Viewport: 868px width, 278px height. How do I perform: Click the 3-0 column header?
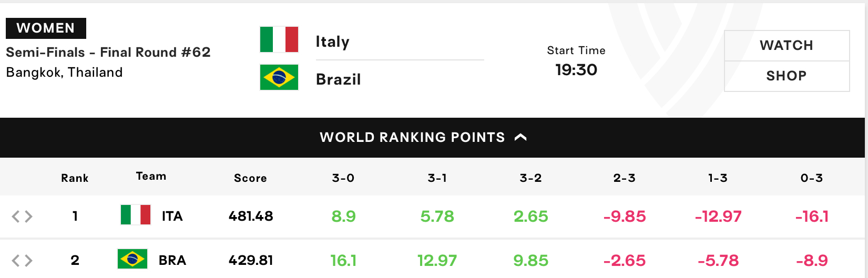point(343,178)
